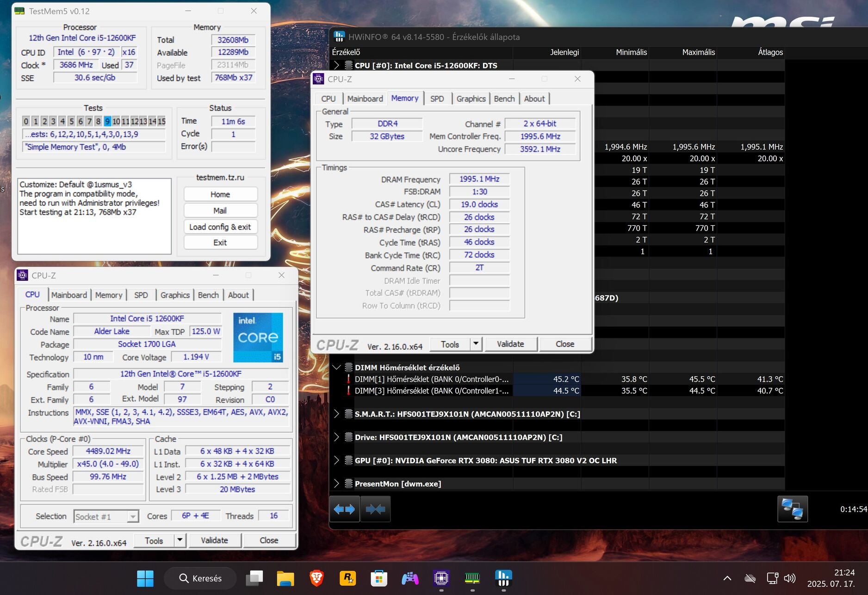Open CPU tab in Memory CPU-Z window
The height and width of the screenshot is (595, 868).
329,99
